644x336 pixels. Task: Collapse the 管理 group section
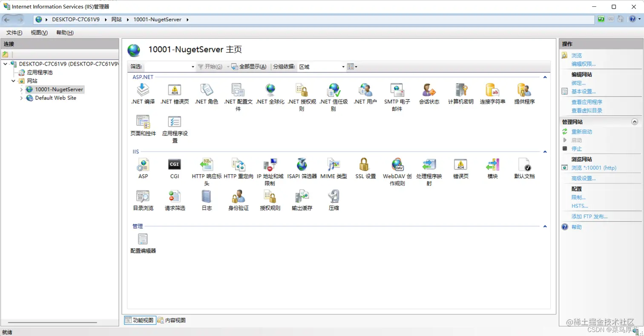(545, 226)
